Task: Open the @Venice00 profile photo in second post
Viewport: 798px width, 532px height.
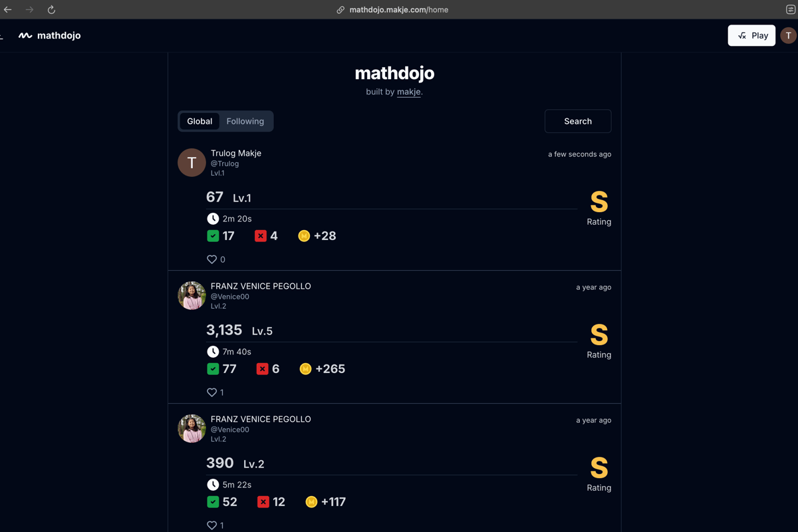Action: (192, 295)
